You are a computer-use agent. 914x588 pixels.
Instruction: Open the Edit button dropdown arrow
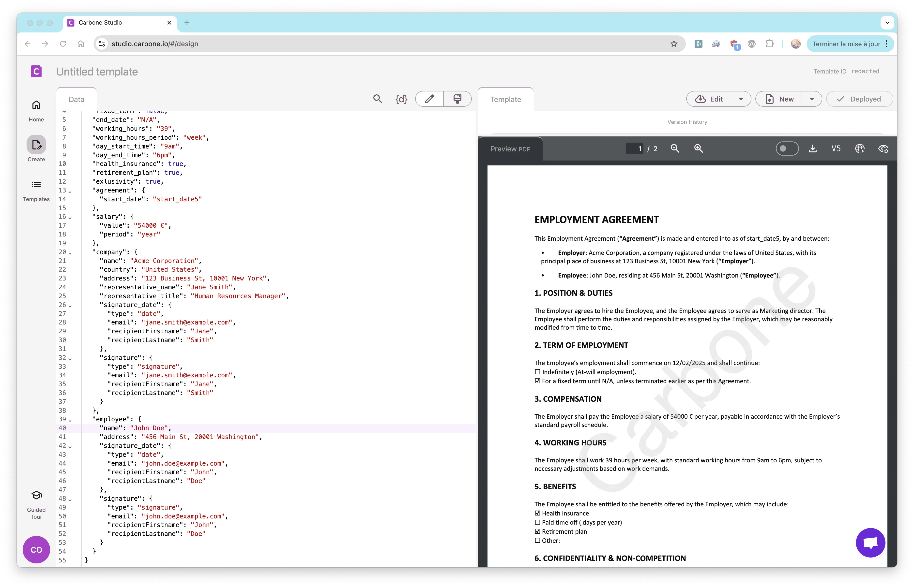click(741, 99)
